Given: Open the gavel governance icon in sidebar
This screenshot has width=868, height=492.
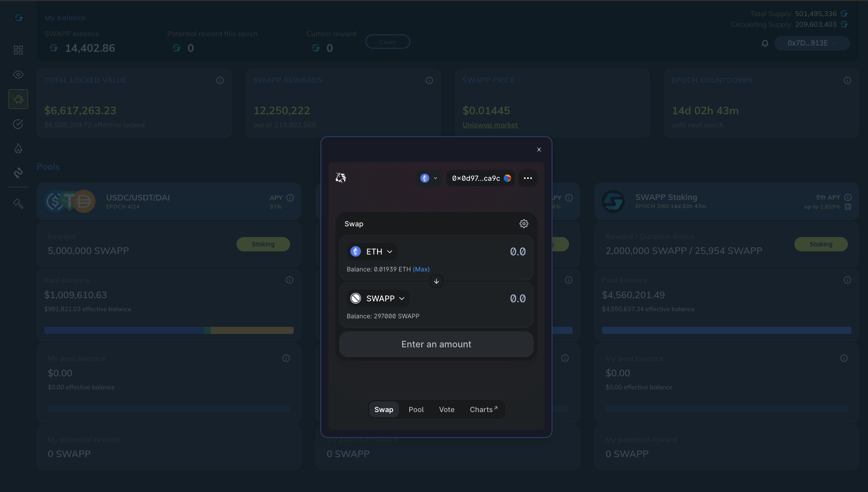Looking at the screenshot, I should [x=18, y=204].
